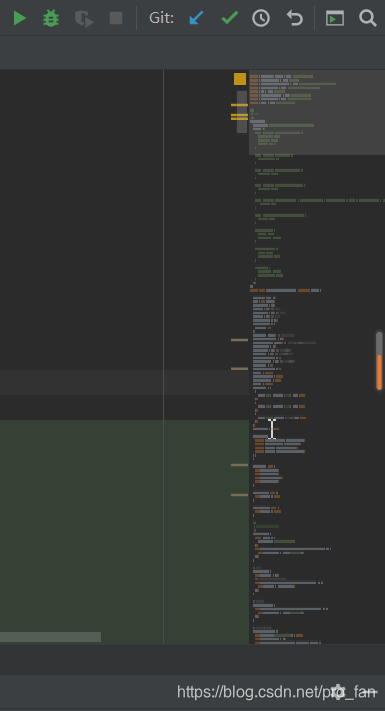Commit changes with the green Git checkmark
The image size is (385, 711).
coord(229,18)
